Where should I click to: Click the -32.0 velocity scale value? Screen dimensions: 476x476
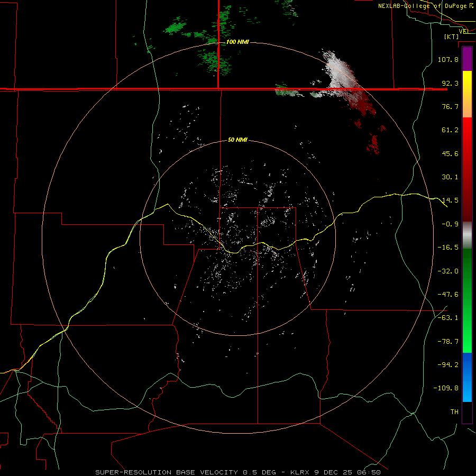tap(448, 271)
